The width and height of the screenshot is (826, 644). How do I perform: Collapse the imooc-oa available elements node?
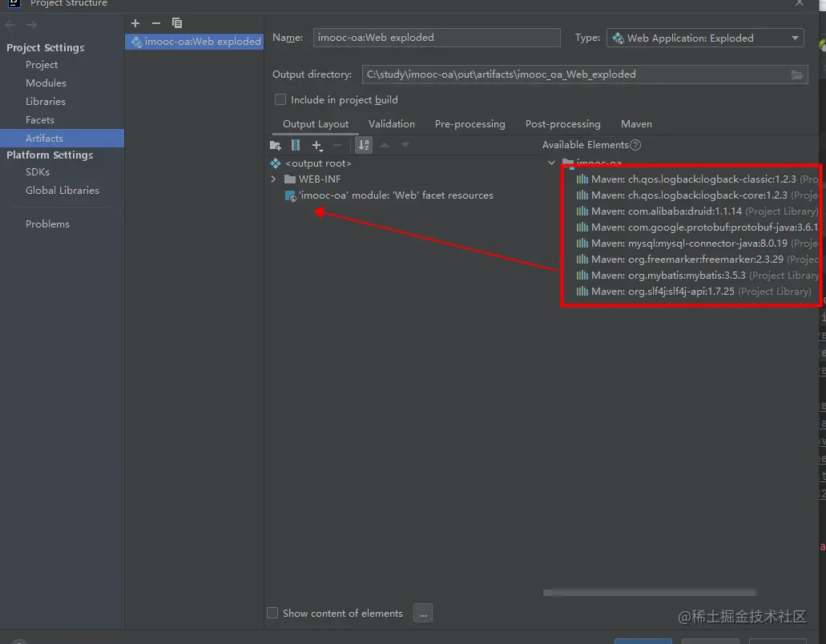coord(551,163)
